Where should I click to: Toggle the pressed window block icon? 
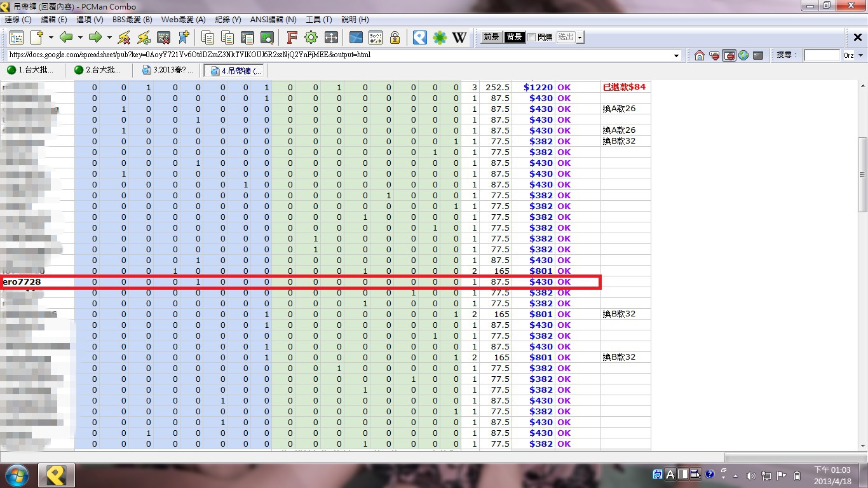729,56
